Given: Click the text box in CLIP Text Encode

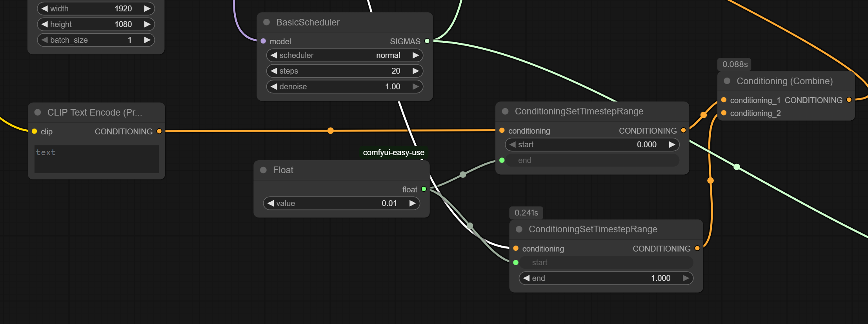Looking at the screenshot, I should [96, 159].
